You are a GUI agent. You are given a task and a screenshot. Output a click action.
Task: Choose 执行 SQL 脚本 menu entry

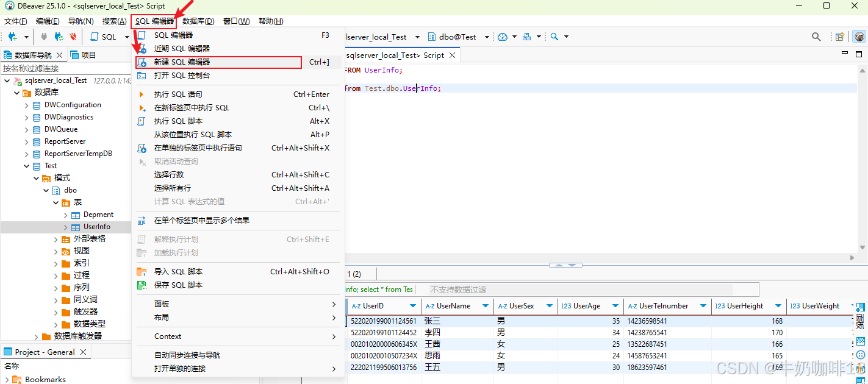238,121
